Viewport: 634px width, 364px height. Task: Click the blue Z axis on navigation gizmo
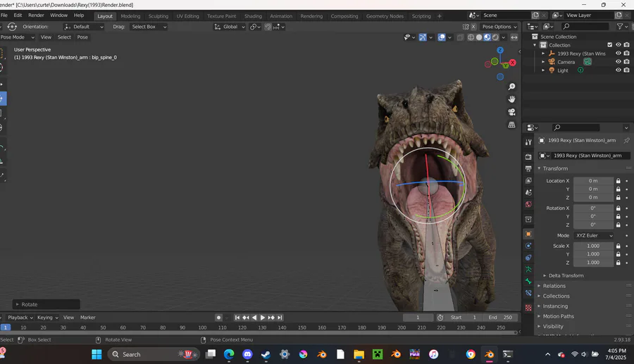pos(500,50)
